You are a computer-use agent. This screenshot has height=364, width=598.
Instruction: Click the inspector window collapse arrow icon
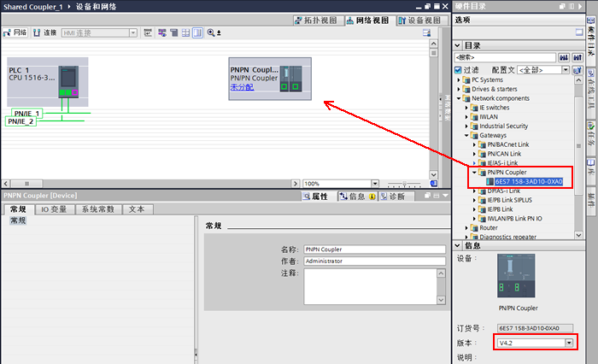tap(445, 196)
